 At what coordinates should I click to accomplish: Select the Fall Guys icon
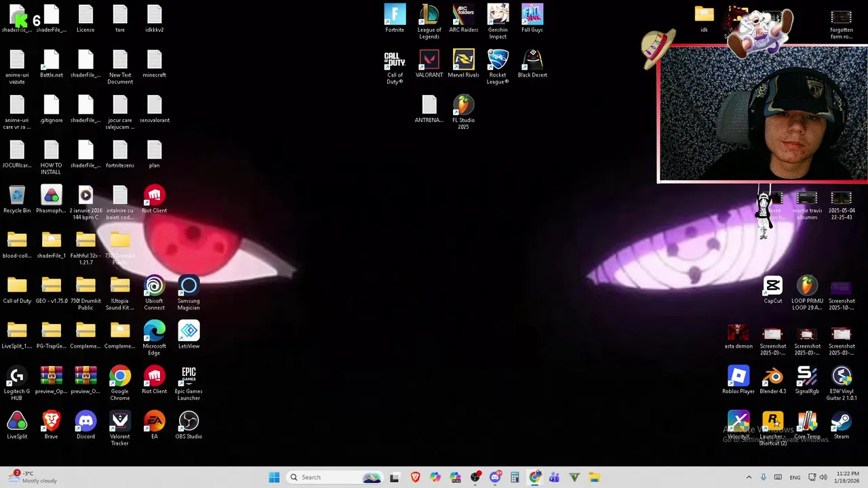532,18
